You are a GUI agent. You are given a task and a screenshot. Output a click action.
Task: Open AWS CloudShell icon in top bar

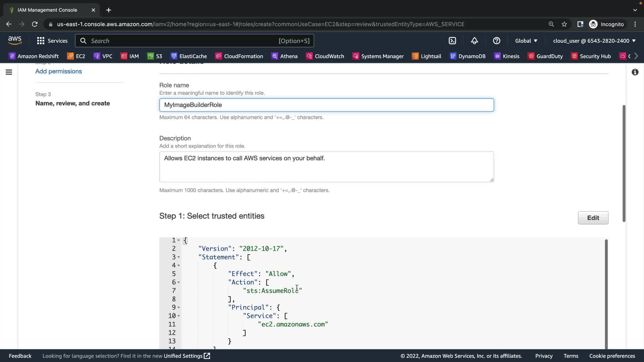tap(452, 41)
